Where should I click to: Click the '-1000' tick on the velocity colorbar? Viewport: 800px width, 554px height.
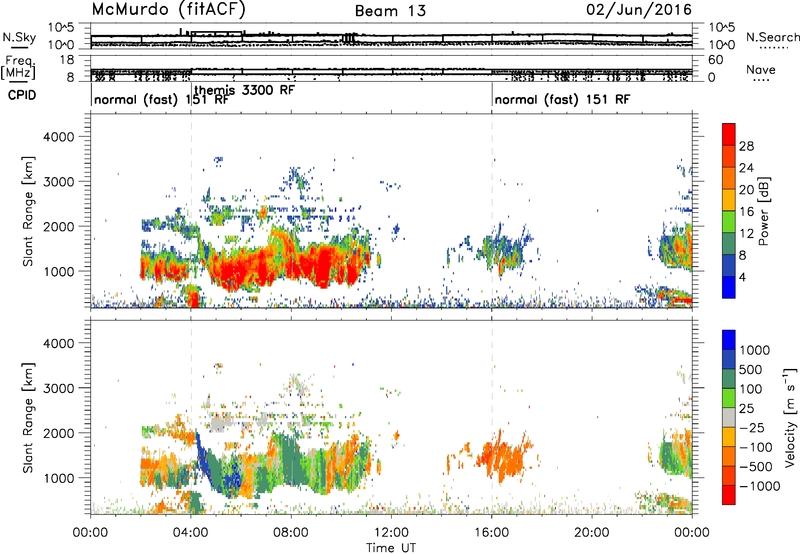coord(759,486)
